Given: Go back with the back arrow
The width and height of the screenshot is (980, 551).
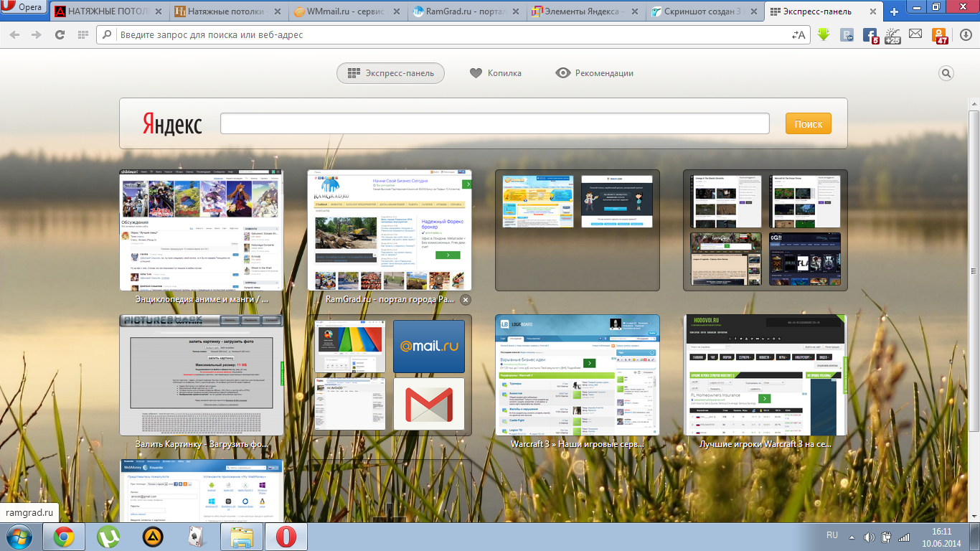Looking at the screenshot, I should coord(15,34).
